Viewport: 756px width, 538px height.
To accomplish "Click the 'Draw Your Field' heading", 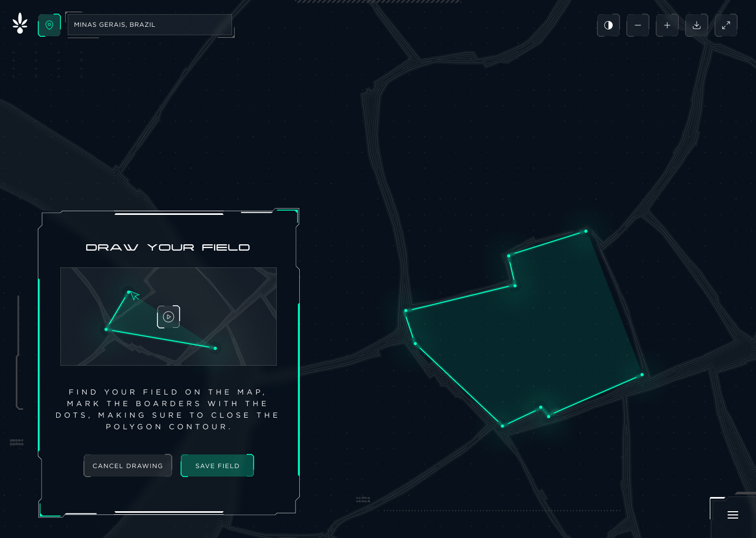I will pyautogui.click(x=168, y=247).
